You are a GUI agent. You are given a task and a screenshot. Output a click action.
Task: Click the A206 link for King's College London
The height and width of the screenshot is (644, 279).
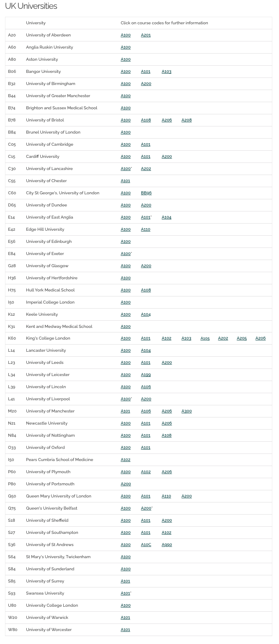[261, 338]
